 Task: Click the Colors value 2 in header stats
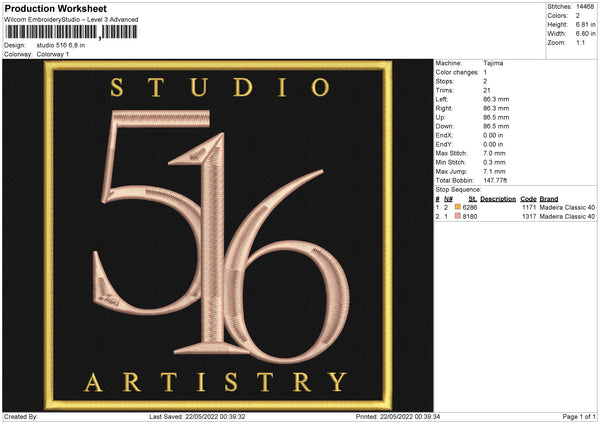pos(577,16)
